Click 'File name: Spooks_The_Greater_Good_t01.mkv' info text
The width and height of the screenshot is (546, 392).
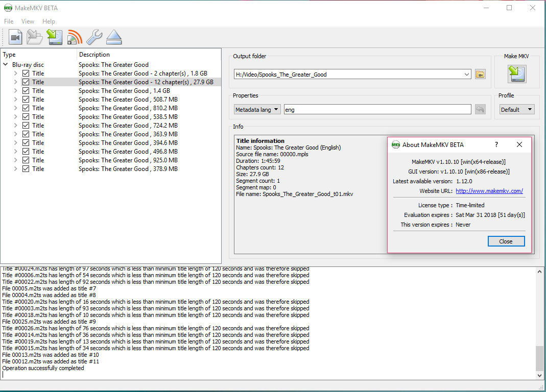(295, 194)
